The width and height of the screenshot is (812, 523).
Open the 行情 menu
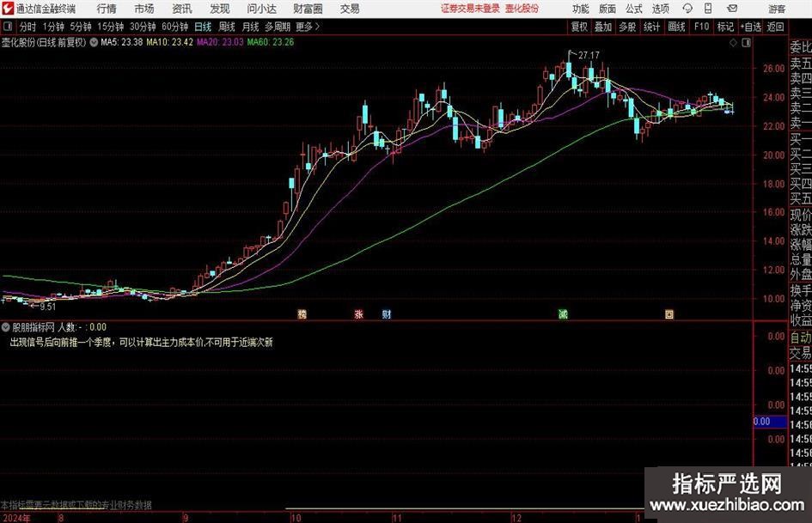(x=107, y=9)
